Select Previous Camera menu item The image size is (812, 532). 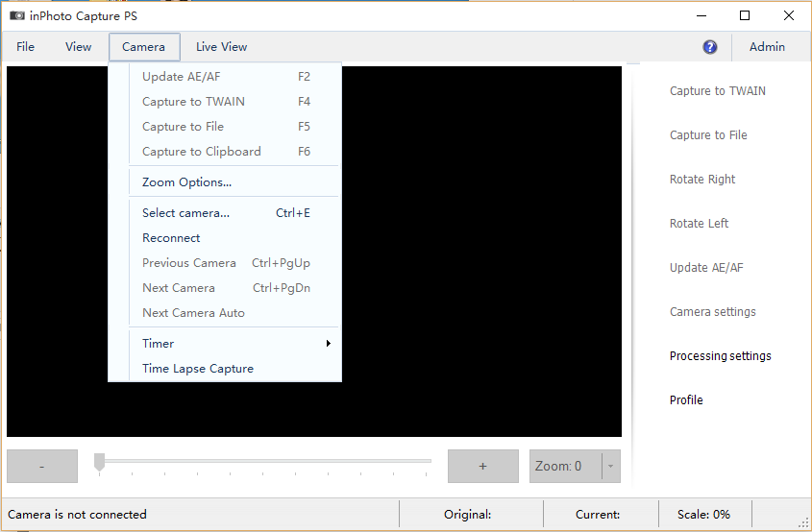click(225, 263)
